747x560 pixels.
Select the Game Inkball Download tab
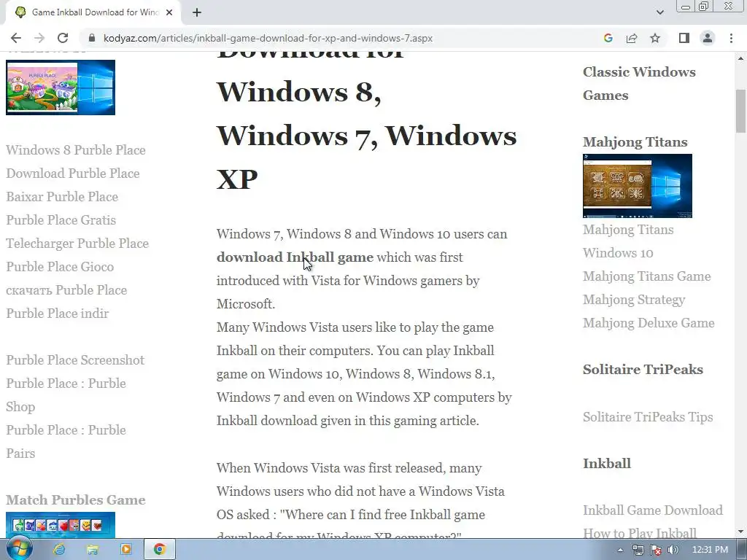point(94,12)
